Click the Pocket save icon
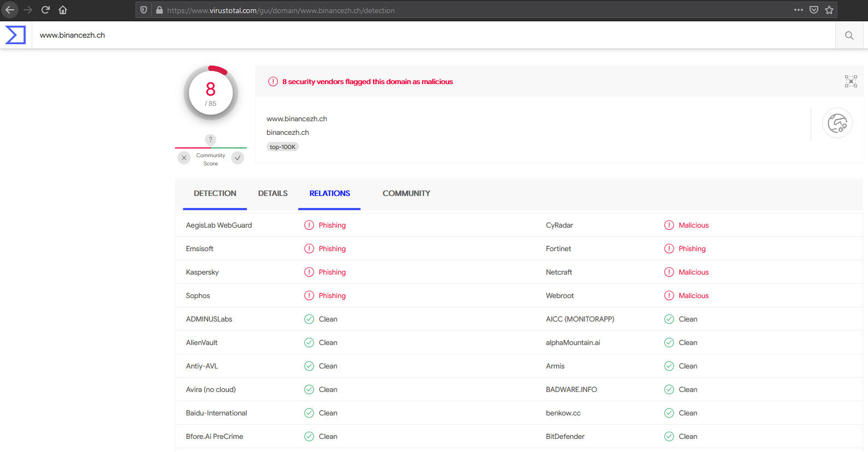The height and width of the screenshot is (452, 868). tap(814, 10)
